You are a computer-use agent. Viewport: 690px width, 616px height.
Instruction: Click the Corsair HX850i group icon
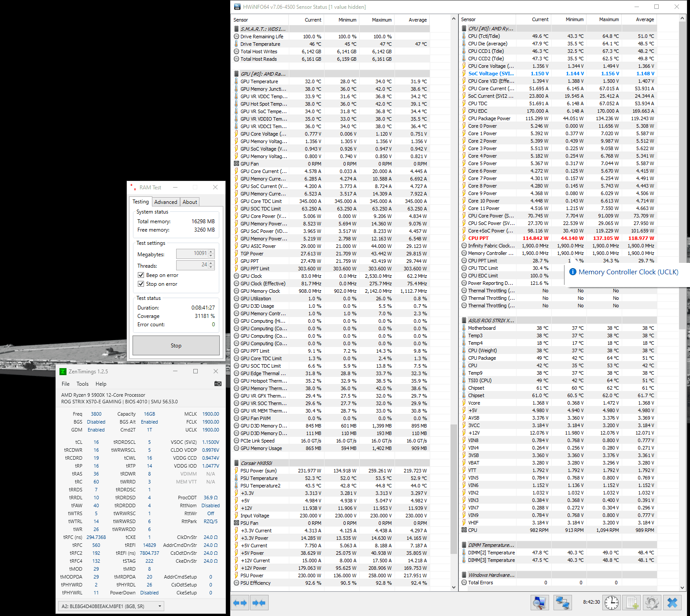click(x=236, y=463)
